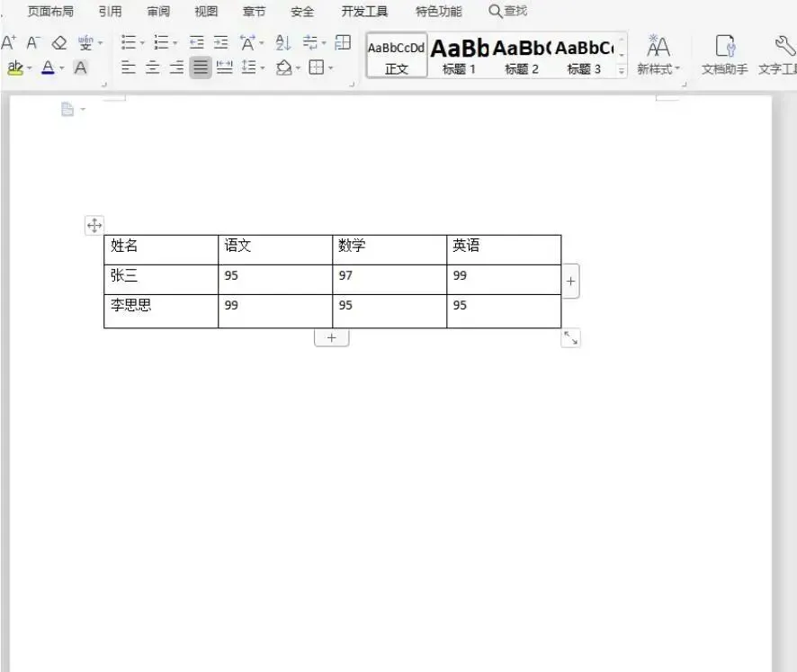Open the font group dialog launcher

click(x=104, y=85)
